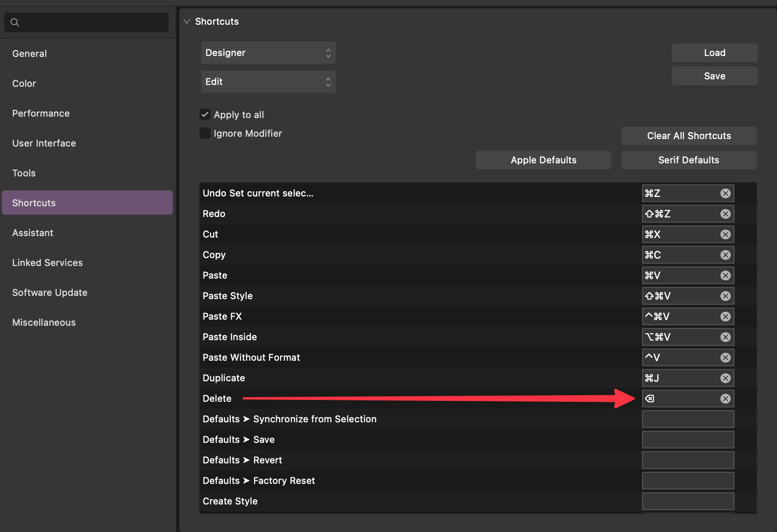Select the Shortcuts sidebar item
The height and width of the screenshot is (532, 777).
[87, 203]
